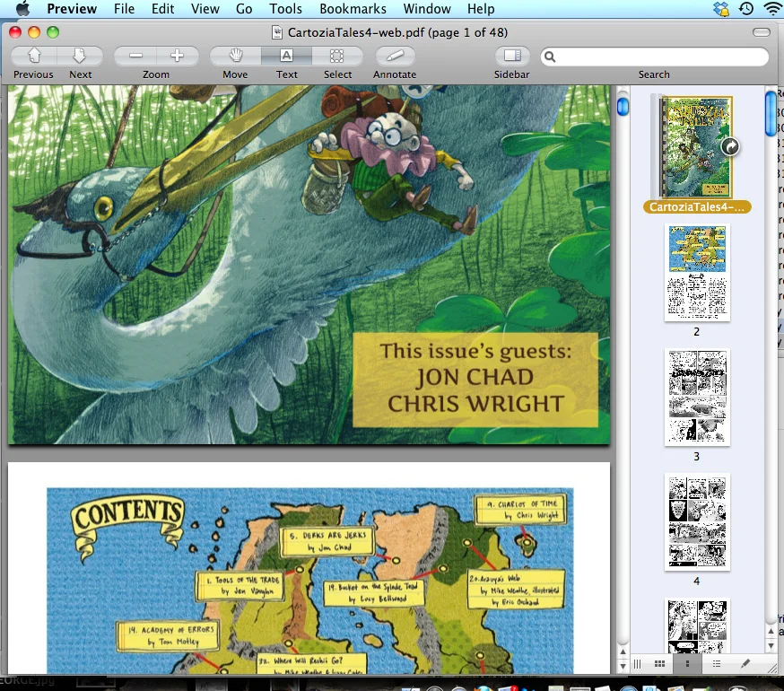Screen dimensions: 784x691
Task: Open the Tools menu
Action: [x=285, y=8]
